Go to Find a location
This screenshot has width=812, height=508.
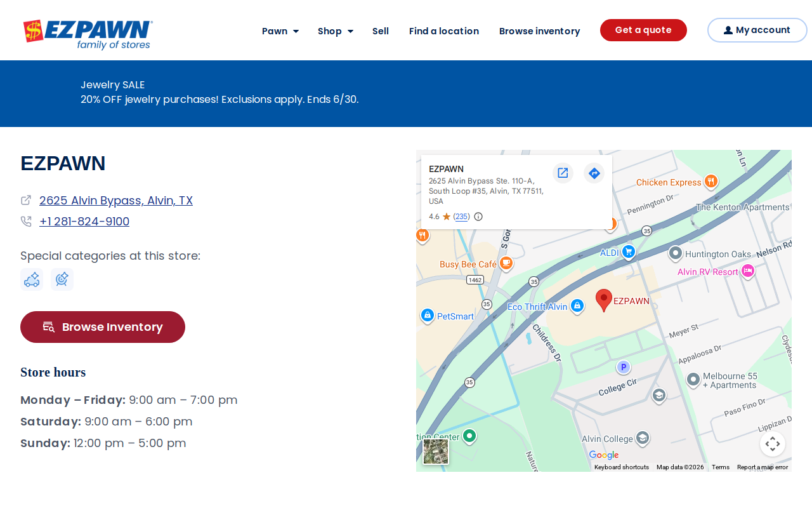click(444, 31)
